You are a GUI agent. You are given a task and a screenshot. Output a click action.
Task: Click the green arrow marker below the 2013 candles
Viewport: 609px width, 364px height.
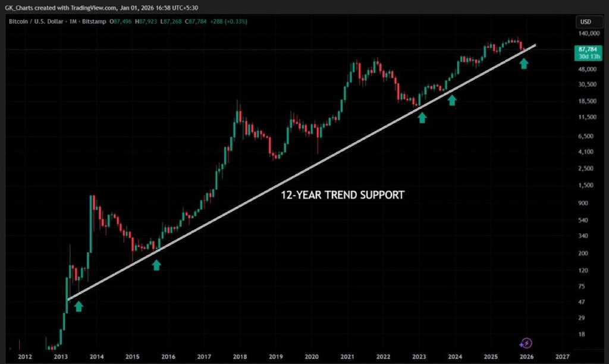coord(79,307)
